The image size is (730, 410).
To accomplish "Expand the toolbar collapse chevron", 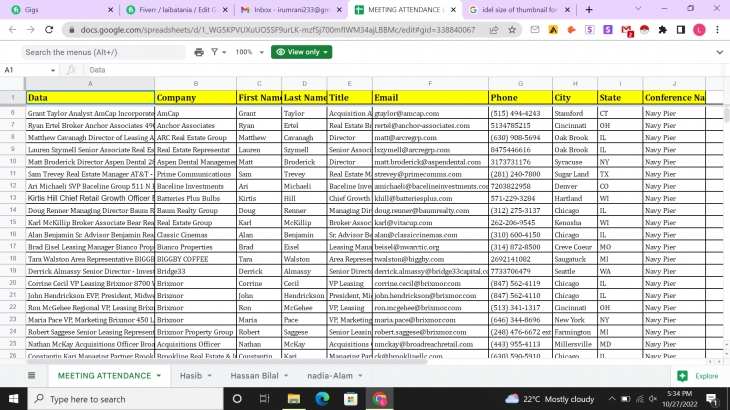I will click(720, 52).
